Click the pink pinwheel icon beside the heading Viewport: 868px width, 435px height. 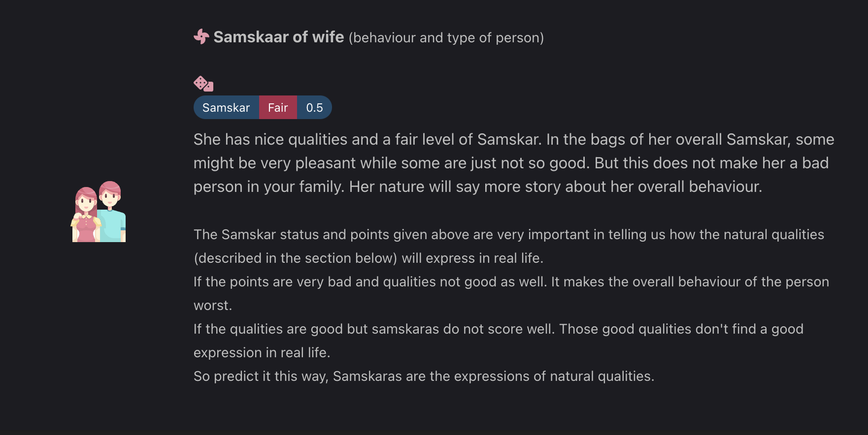[201, 36]
